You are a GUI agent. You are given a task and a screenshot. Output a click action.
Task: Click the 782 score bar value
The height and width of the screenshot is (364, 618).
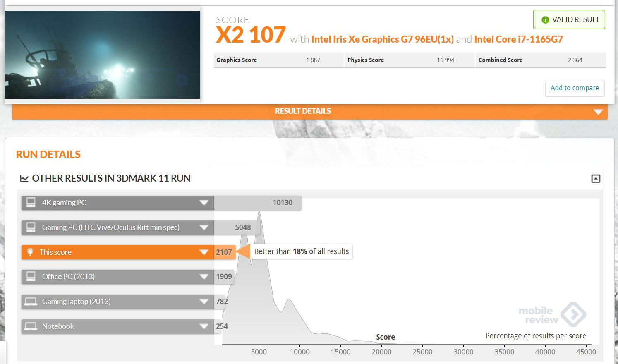222,302
